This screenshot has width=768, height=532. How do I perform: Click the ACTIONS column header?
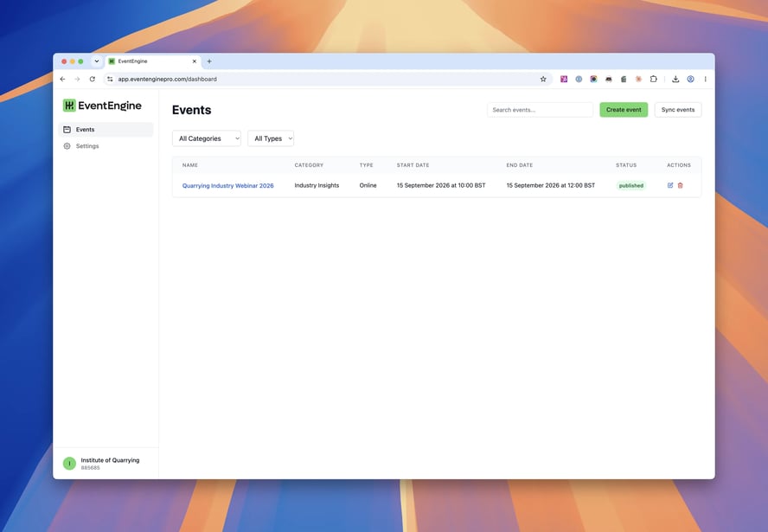tap(679, 165)
